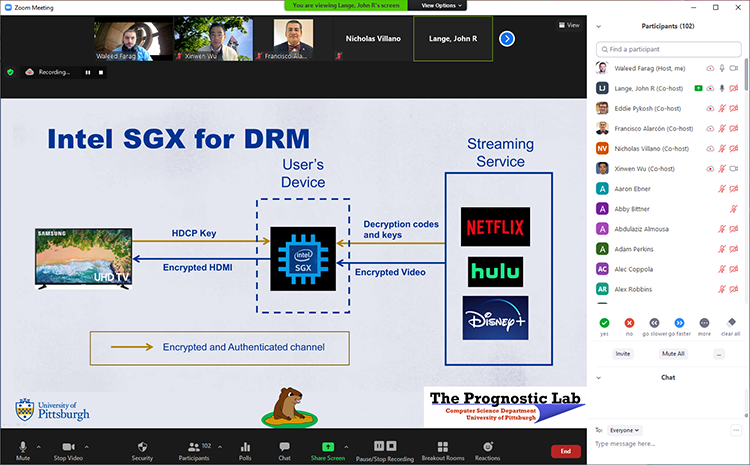Stop recording in the top Recording indicator

pos(100,72)
